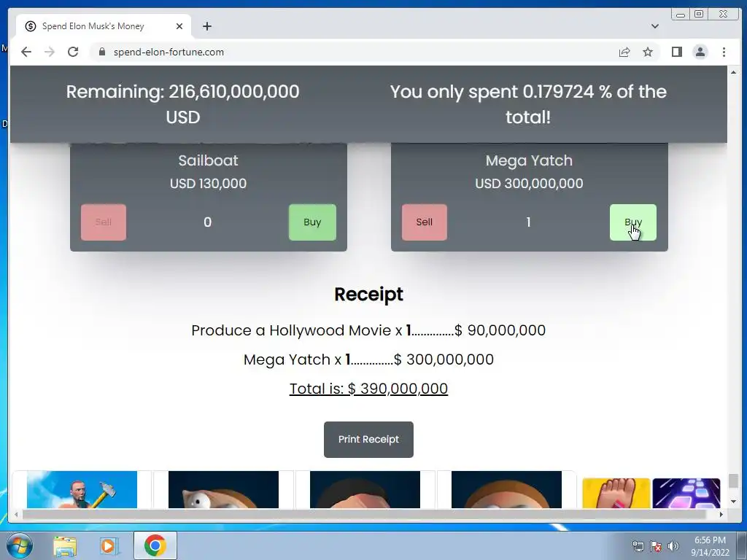Image resolution: width=747 pixels, height=560 pixels.
Task: Click the Remaining 216,610,000,000 USD text
Action: click(x=183, y=104)
